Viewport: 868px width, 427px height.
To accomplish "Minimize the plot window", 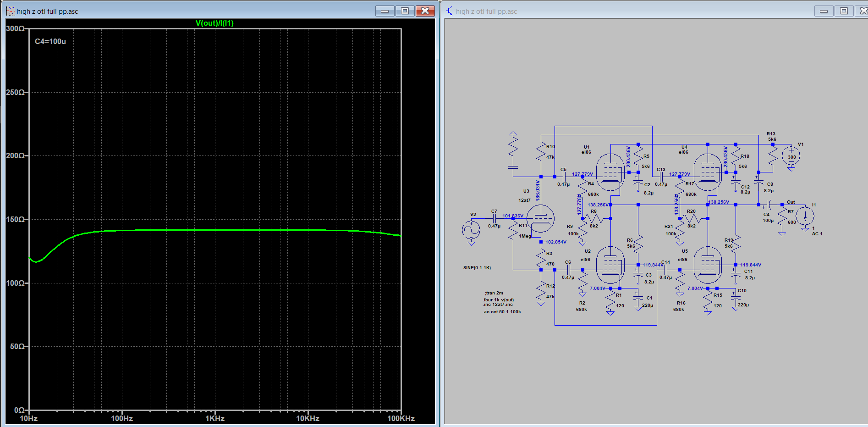I will coord(385,11).
